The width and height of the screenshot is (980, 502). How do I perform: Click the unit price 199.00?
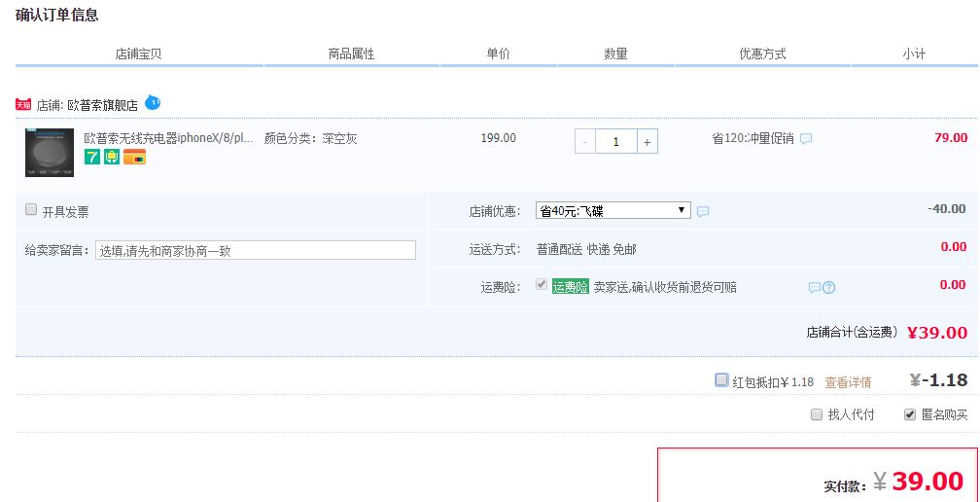(498, 138)
